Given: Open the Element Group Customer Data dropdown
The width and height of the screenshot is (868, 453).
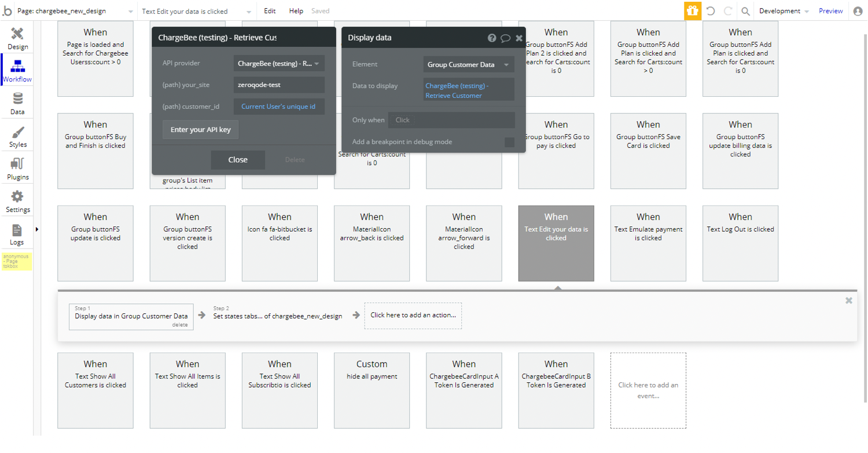Looking at the screenshot, I should 469,64.
